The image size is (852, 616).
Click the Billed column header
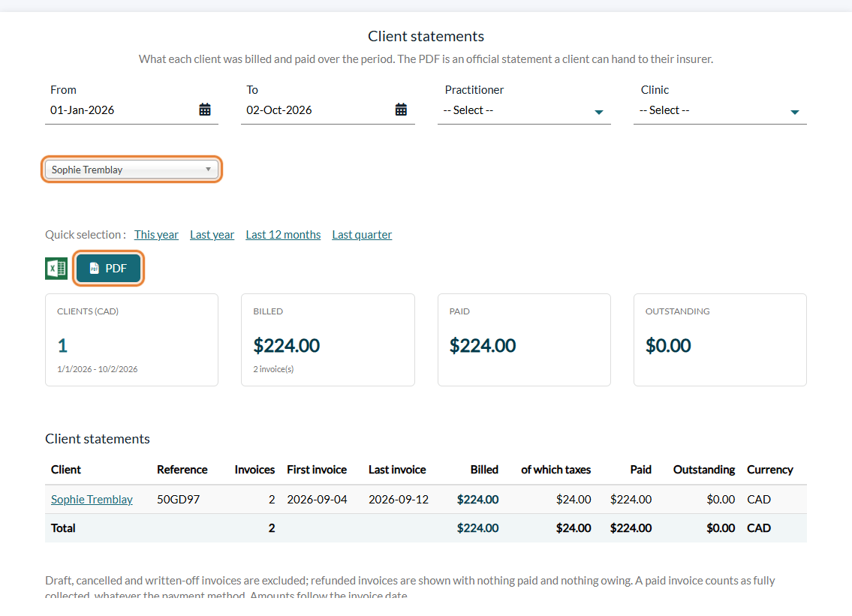(484, 470)
